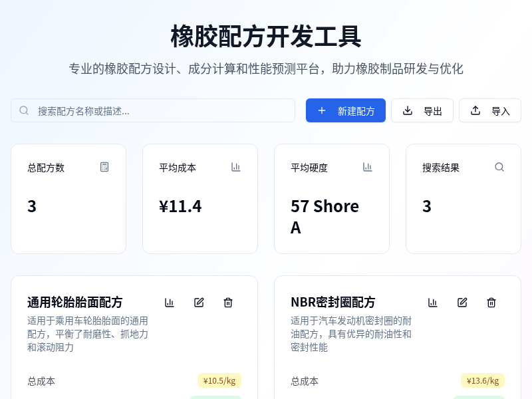Viewport: 532px width, 399px height.
Task: Click the 平均硬度 label
Action: [309, 168]
